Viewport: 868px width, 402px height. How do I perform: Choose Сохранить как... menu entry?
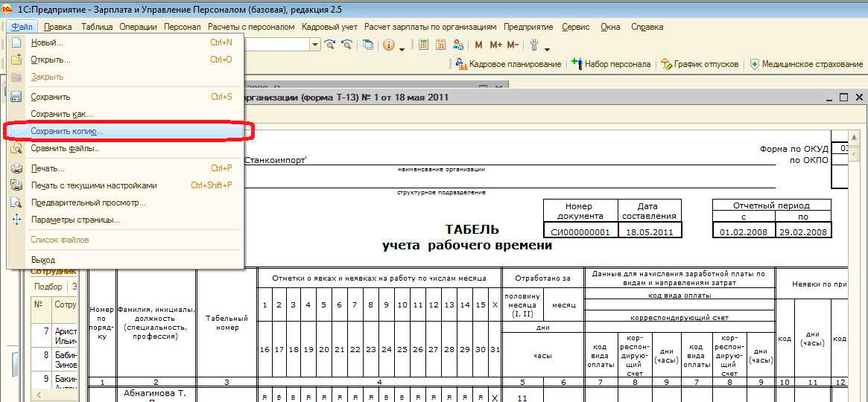[x=125, y=114]
